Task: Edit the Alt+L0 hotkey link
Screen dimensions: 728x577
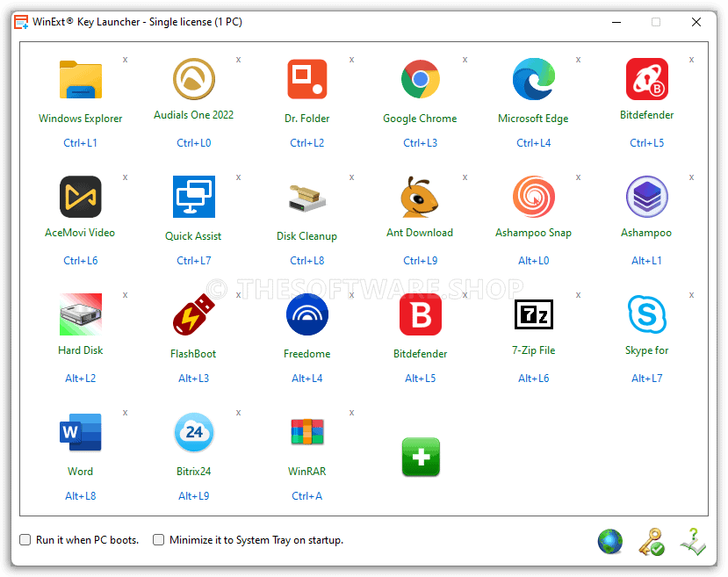Action: tap(533, 261)
